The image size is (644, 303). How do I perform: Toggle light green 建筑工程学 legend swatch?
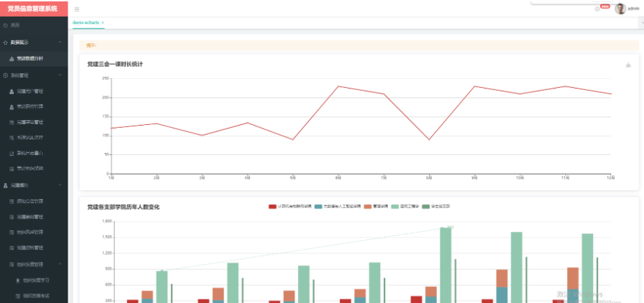click(396, 207)
